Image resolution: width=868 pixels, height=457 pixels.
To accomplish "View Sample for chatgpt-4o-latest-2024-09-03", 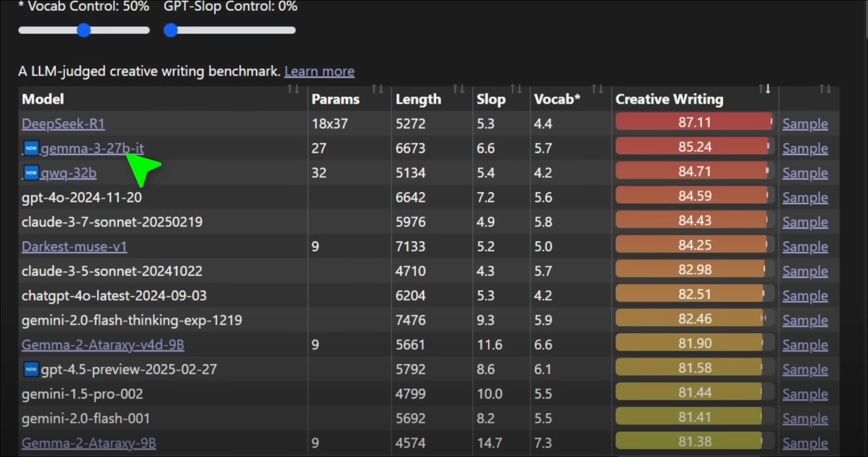I will (805, 296).
